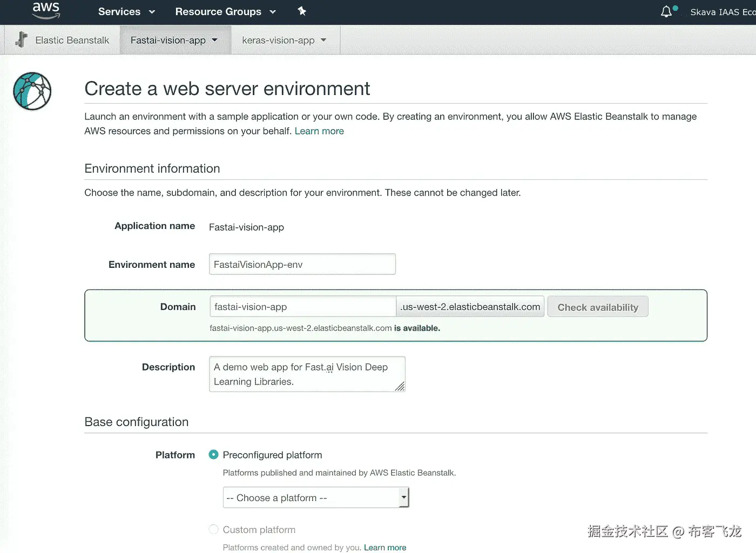Expand the Services menu
Screen dimensions: 756x553
126,12
